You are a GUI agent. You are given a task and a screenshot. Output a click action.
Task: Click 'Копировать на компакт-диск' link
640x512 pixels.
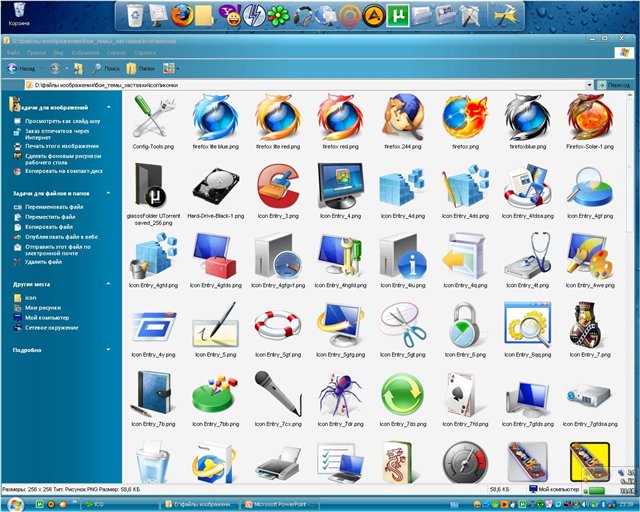coord(64,171)
